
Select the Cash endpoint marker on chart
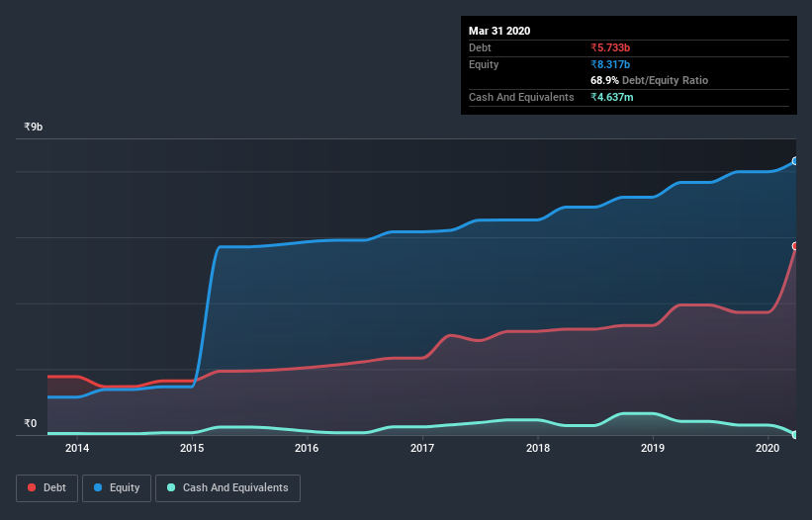coord(795,435)
